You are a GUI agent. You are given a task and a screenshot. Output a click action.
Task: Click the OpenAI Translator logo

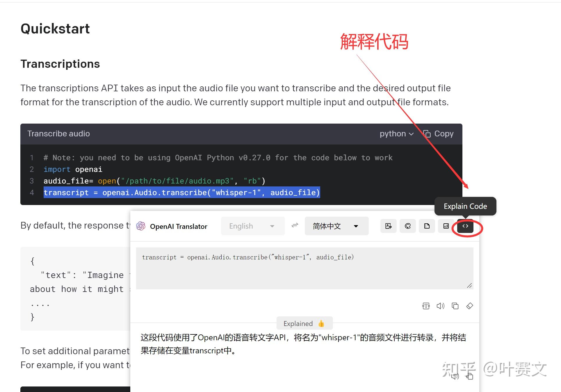point(141,226)
